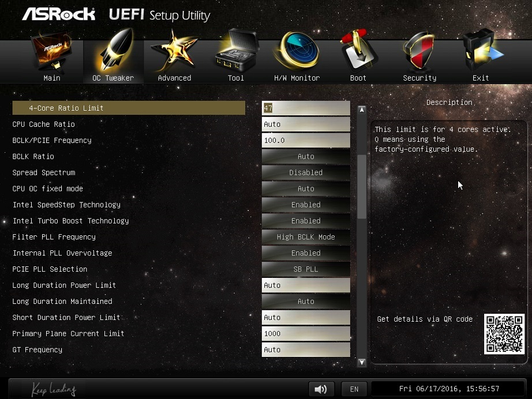Select the OC Tweaker rocket icon

pyautogui.click(x=115, y=49)
